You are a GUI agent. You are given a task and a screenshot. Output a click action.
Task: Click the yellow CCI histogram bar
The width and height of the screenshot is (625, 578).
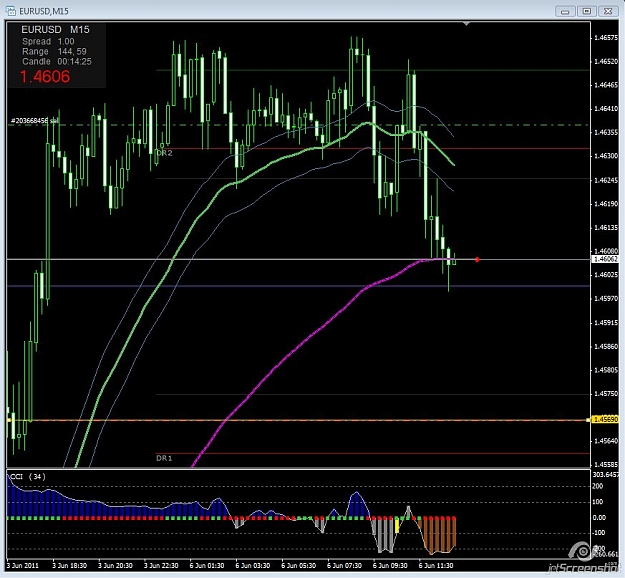point(397,526)
